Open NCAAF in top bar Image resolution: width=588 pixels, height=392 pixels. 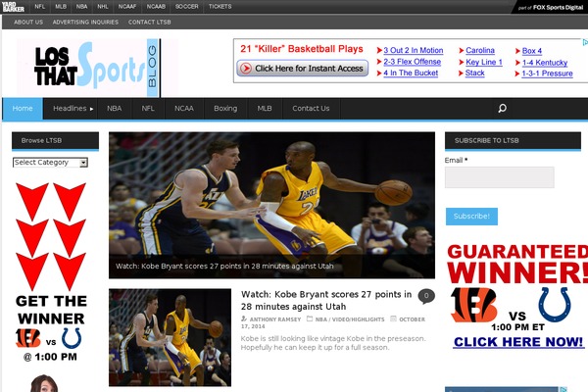pyautogui.click(x=127, y=7)
